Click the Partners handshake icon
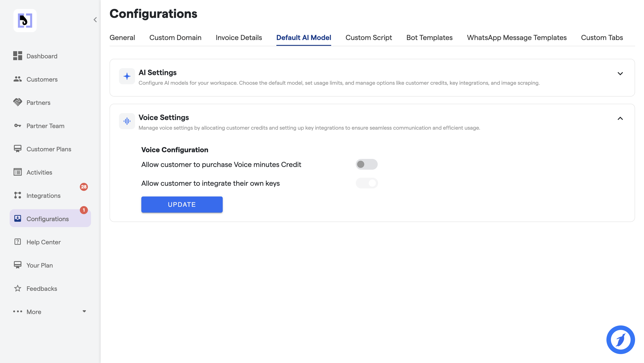The width and height of the screenshot is (644, 363). click(x=17, y=102)
